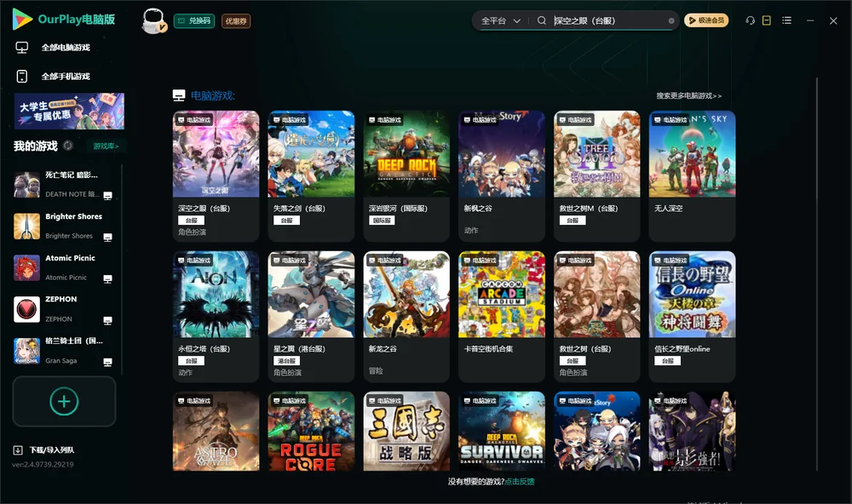Viewport: 852px width, 504px height.
Task: Open the 游戏库> link
Action: [x=106, y=146]
